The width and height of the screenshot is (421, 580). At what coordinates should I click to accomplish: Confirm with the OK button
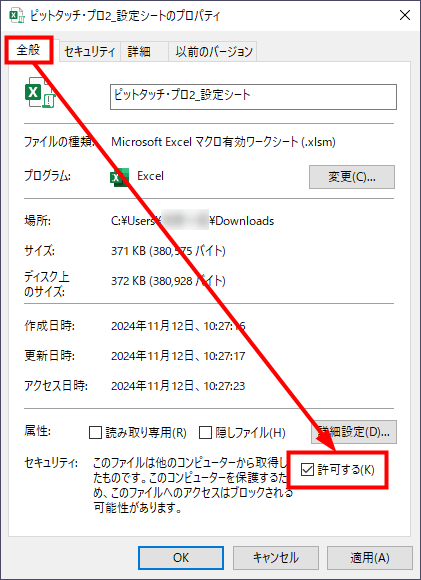tap(181, 557)
